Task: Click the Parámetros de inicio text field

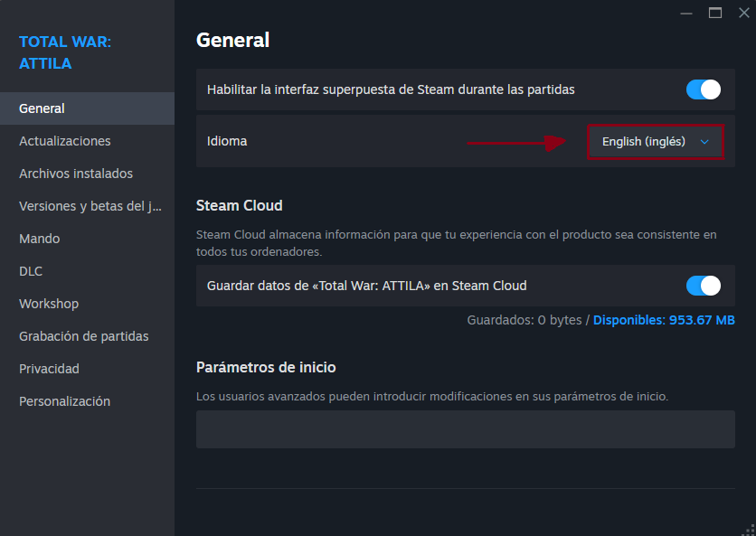Action: point(466,429)
